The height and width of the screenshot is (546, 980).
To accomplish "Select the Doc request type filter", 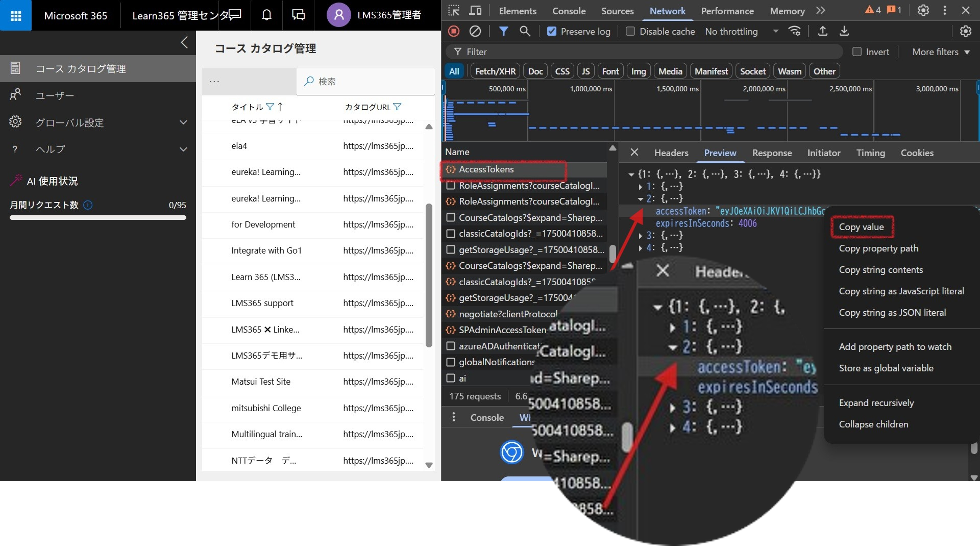I will coord(535,71).
